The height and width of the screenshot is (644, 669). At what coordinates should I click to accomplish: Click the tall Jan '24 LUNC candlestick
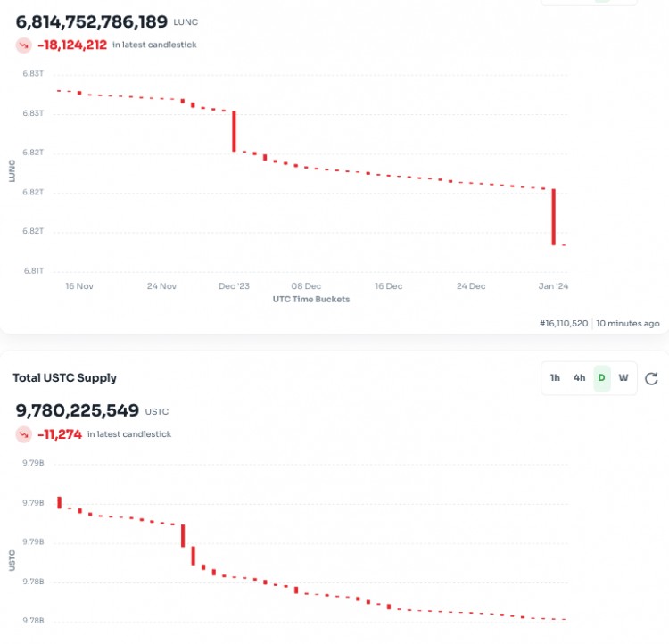coord(554,217)
